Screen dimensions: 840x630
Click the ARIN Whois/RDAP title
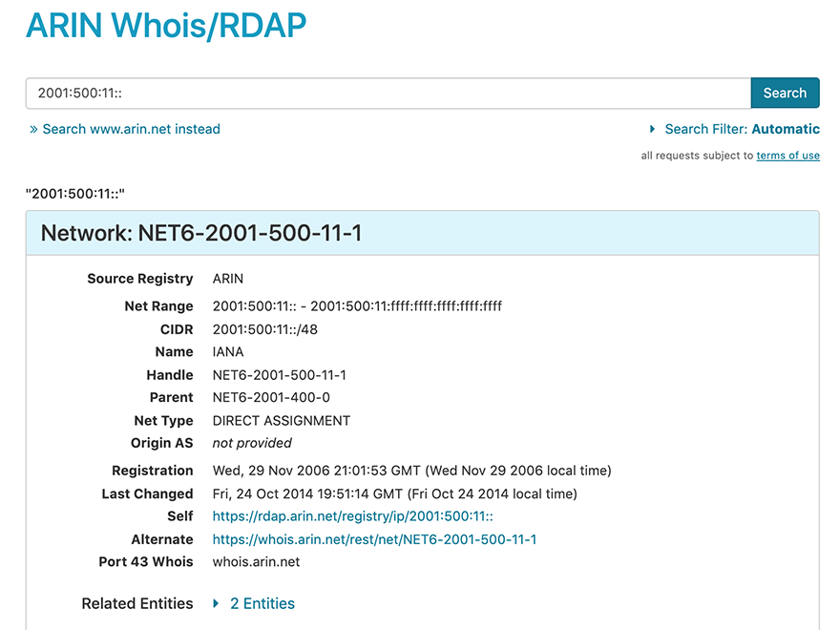pyautogui.click(x=166, y=25)
